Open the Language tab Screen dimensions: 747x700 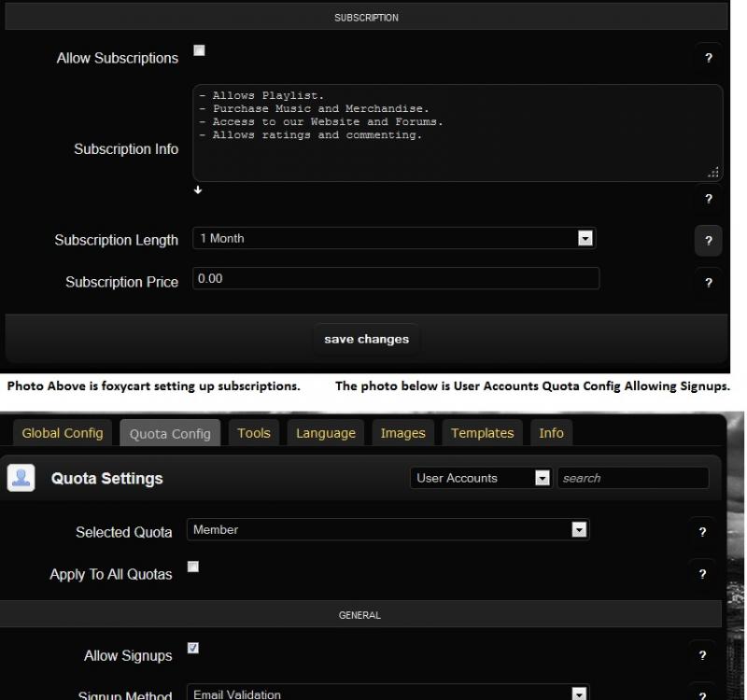[326, 433]
